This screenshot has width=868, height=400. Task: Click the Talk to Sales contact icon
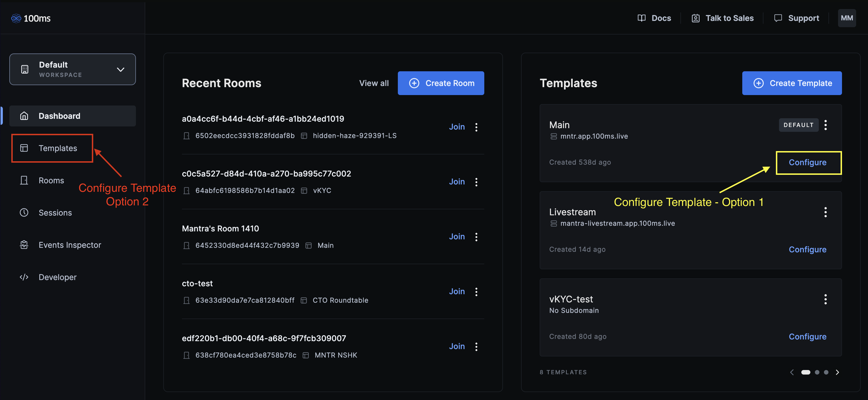tap(695, 18)
